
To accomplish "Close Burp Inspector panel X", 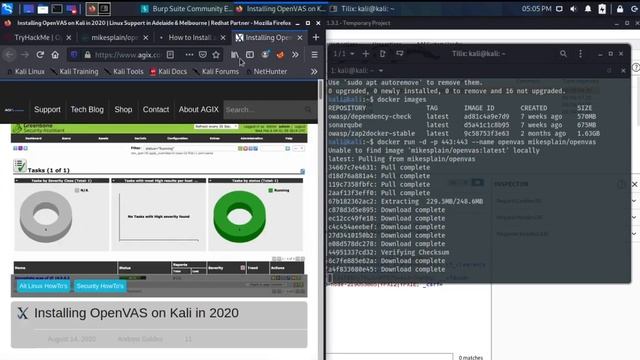I will click(x=635, y=184).
